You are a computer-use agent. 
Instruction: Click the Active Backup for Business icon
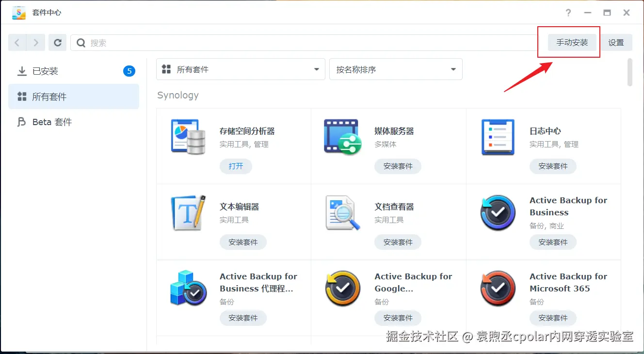[498, 213]
